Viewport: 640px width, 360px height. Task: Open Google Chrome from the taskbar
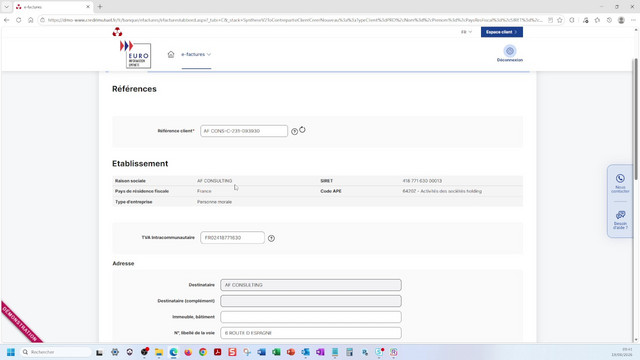click(203, 352)
